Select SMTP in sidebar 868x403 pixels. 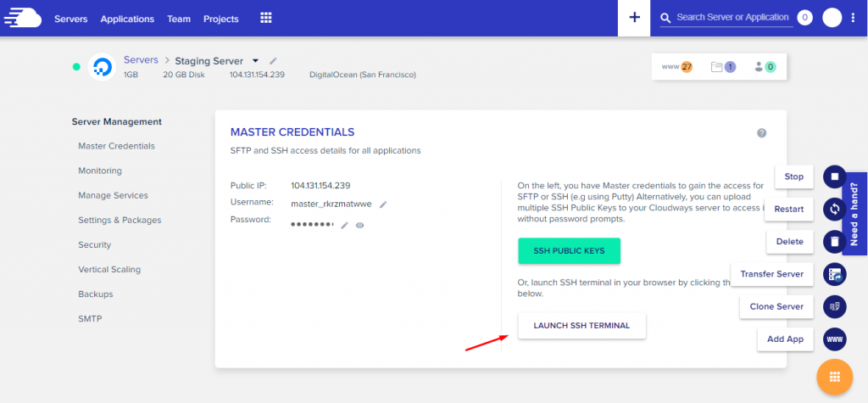(x=90, y=319)
